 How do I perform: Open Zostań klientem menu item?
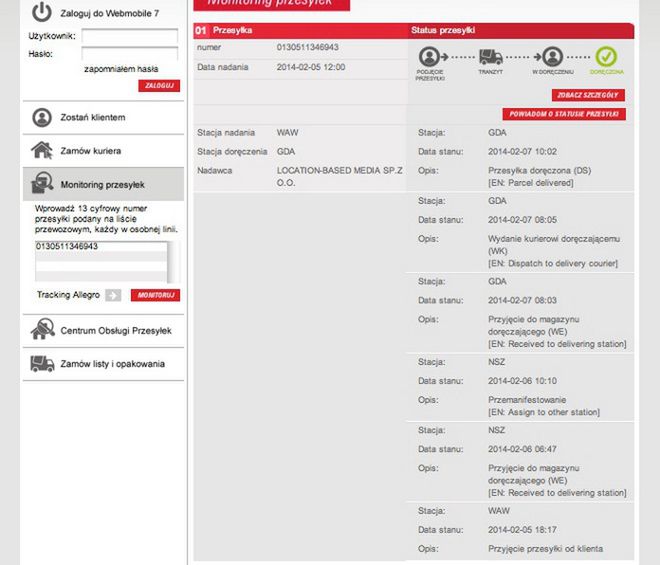(104, 117)
